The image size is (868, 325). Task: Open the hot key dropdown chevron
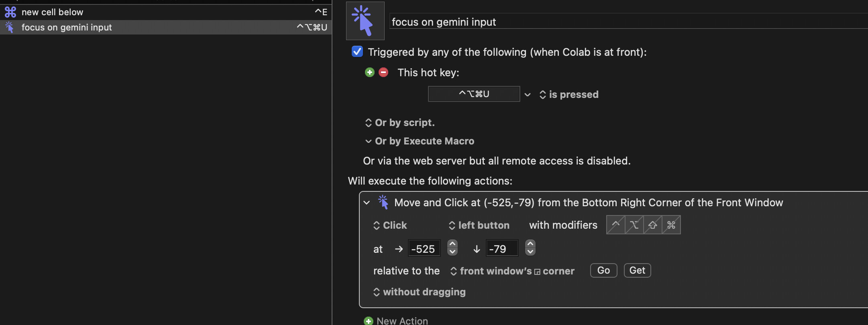pyautogui.click(x=528, y=95)
